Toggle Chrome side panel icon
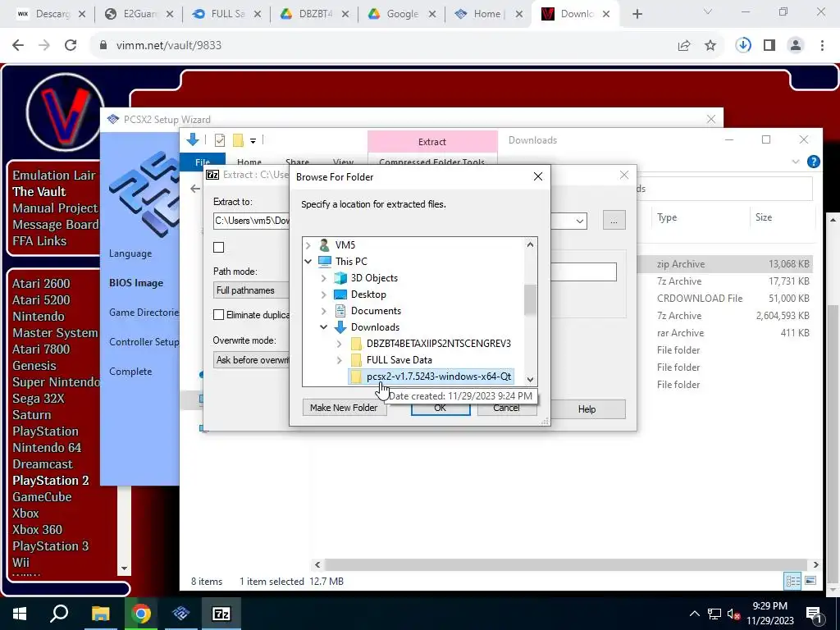Image resolution: width=840 pixels, height=630 pixels. point(769,46)
